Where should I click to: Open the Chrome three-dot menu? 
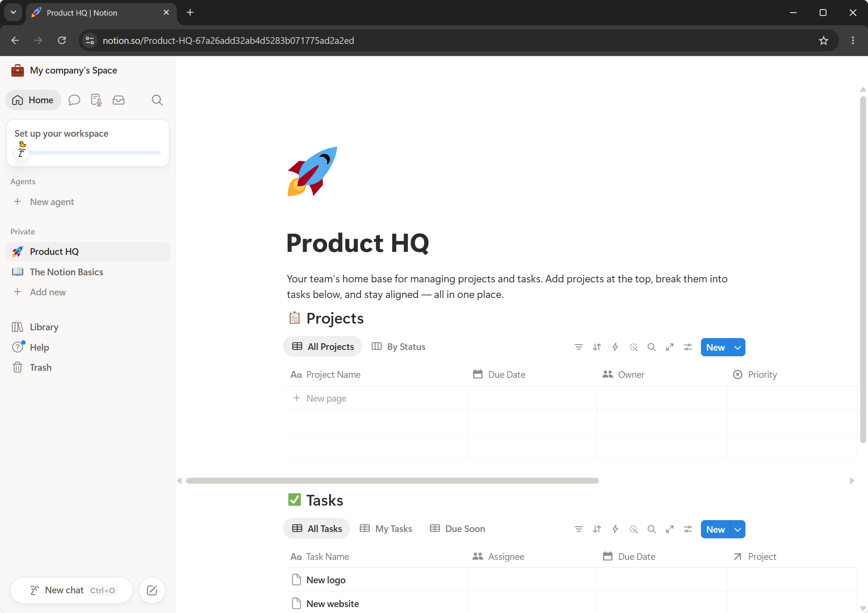coord(852,40)
